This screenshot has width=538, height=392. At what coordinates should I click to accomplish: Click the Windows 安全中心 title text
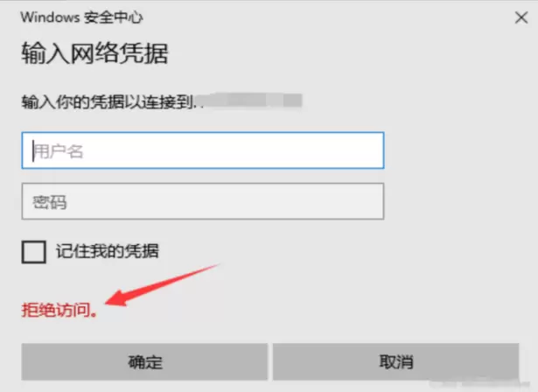point(81,17)
